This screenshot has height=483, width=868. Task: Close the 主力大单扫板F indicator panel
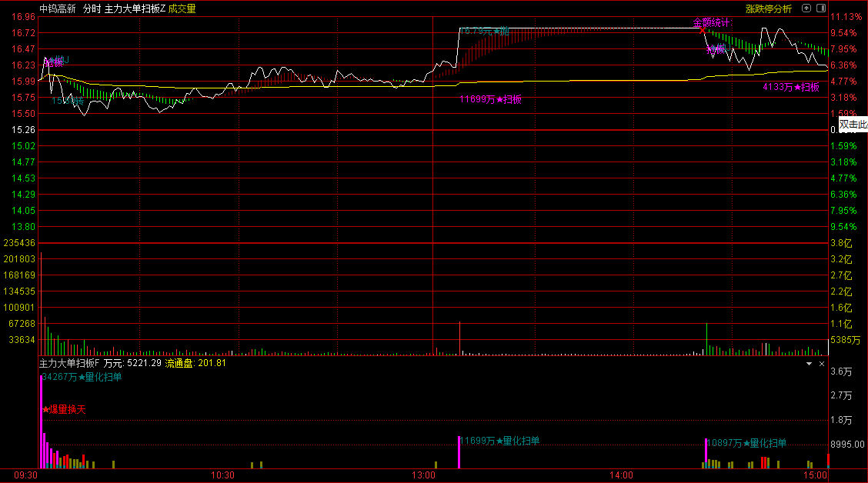pos(822,364)
